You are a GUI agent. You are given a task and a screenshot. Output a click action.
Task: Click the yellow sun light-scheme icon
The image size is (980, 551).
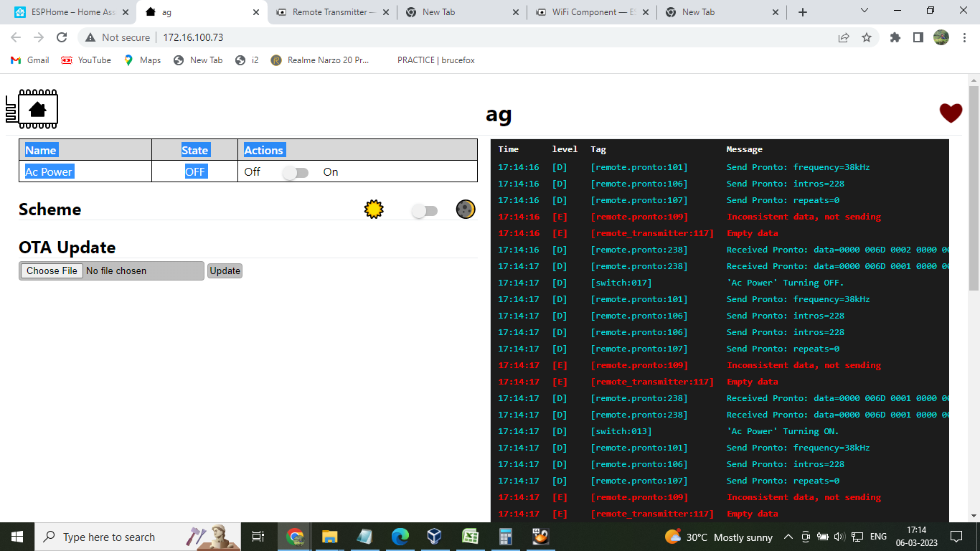[374, 209]
